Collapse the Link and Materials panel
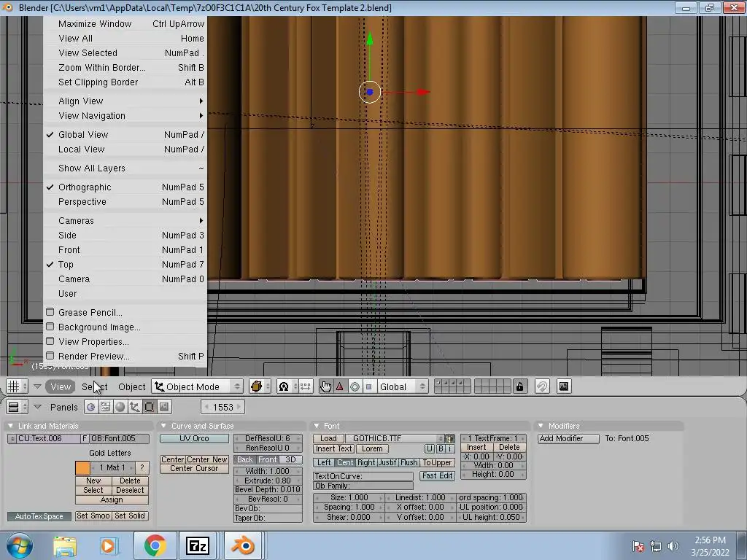Viewport: 747px width, 560px height. click(10, 426)
